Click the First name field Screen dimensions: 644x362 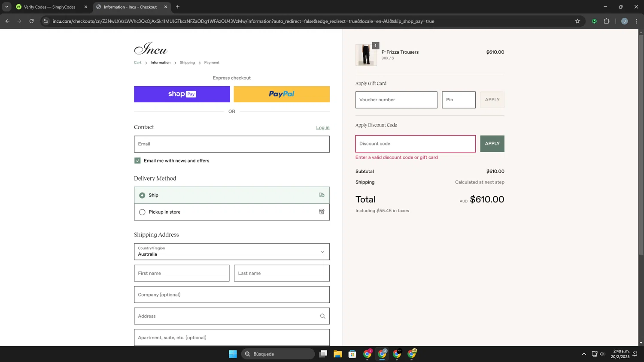182,273
